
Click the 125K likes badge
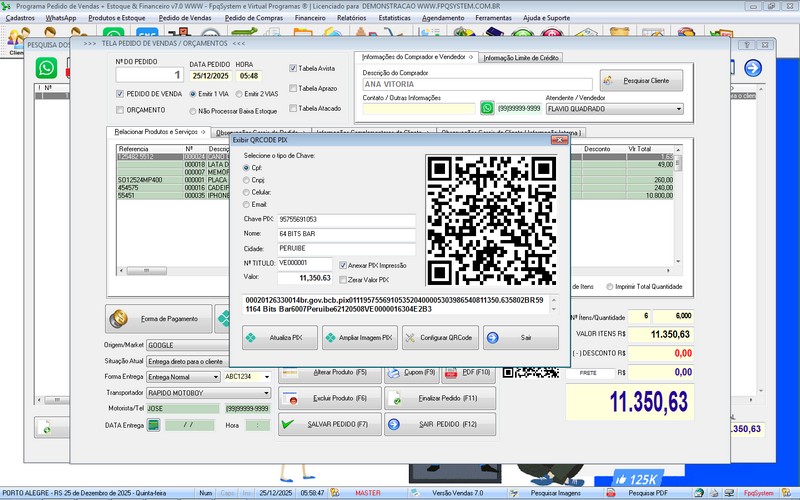tap(636, 479)
